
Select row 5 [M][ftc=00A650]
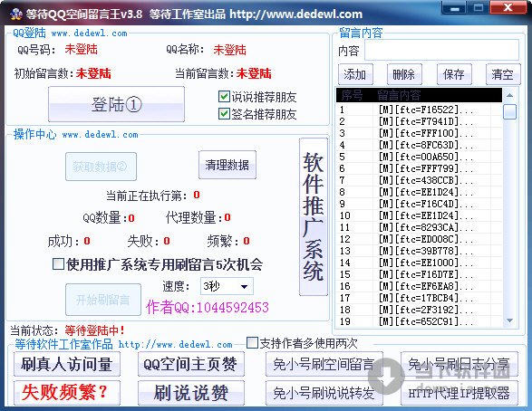point(420,157)
